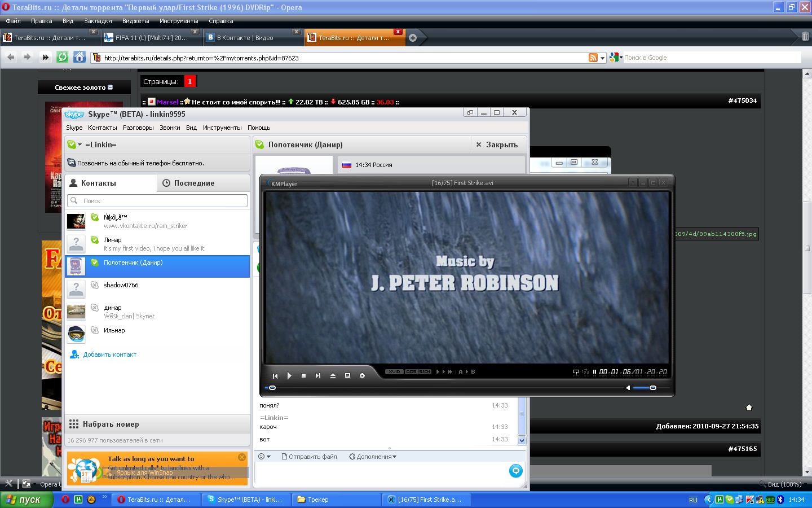Open Skype Контакты menu
812x508 pixels.
103,128
